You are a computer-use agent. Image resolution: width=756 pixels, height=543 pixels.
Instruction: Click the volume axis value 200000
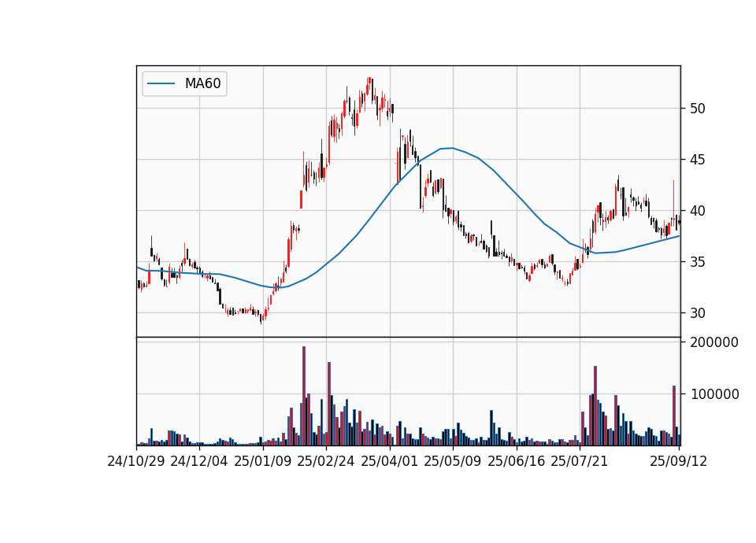pyautogui.click(x=714, y=342)
